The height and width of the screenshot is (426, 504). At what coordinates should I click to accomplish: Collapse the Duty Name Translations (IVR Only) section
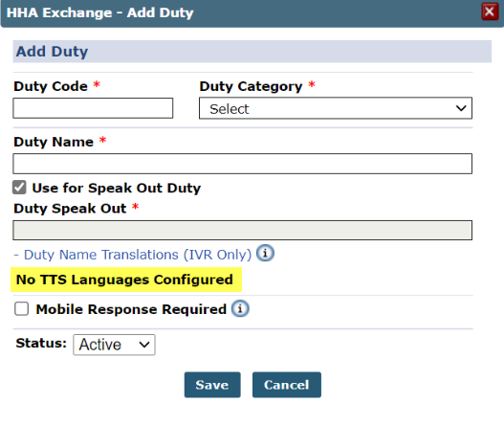click(x=133, y=255)
